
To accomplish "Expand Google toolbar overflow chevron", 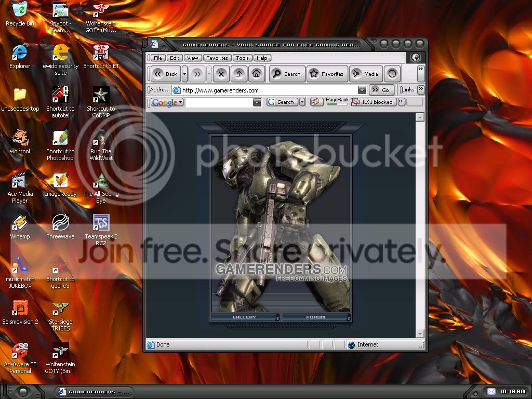I will point(402,101).
